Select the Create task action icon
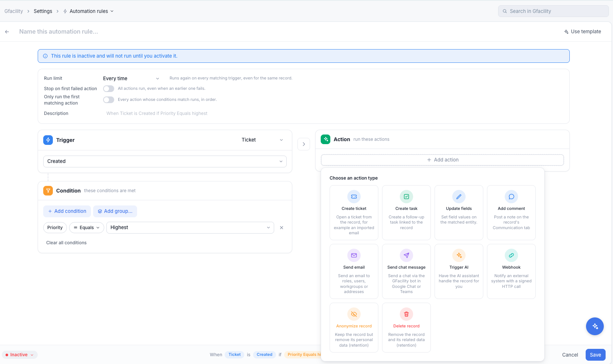Viewport: 613px width, 364px height. pos(406,197)
